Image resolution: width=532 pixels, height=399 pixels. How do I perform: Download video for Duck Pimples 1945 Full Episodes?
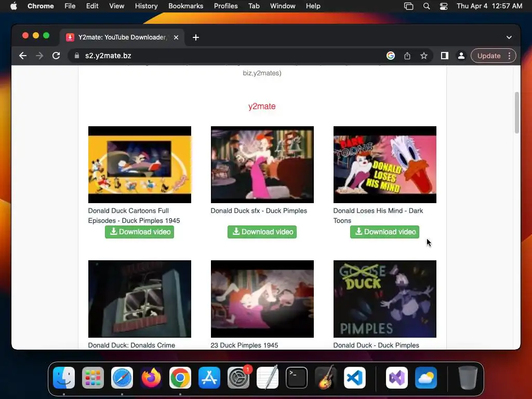click(139, 232)
